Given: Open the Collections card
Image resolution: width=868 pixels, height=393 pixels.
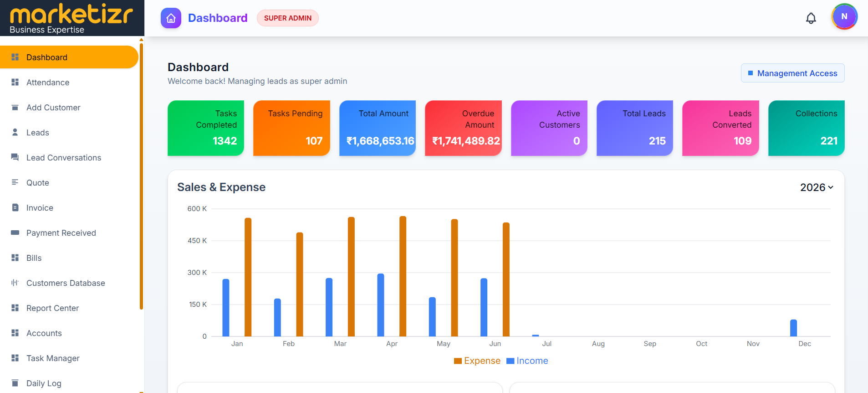Looking at the screenshot, I should point(807,128).
